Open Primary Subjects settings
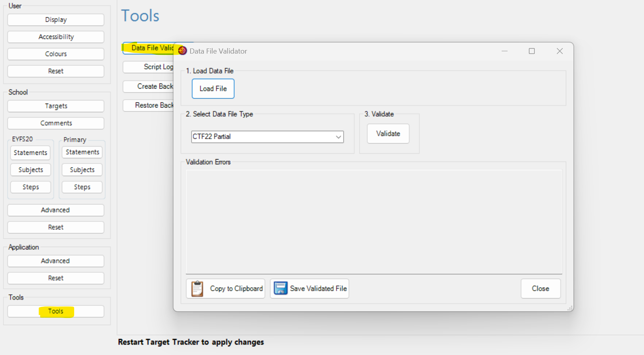644x355 pixels. [82, 170]
